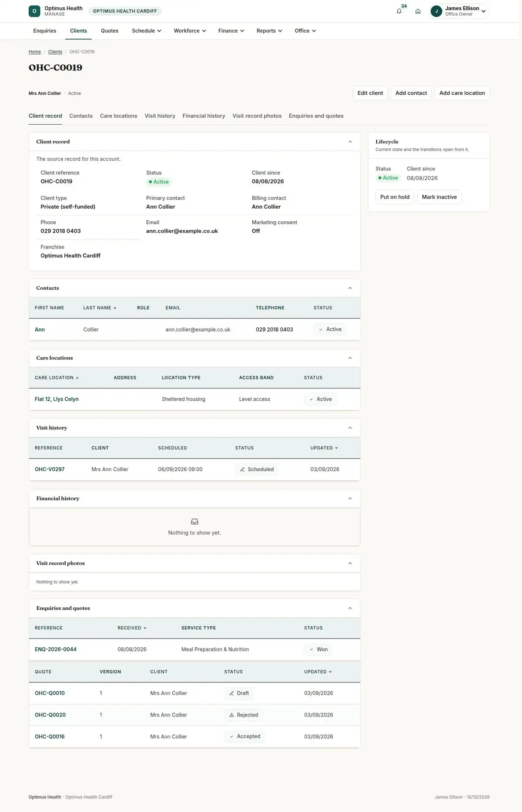Collapse the Contacts section
Screen dimensions: 522x812
pyautogui.click(x=350, y=288)
